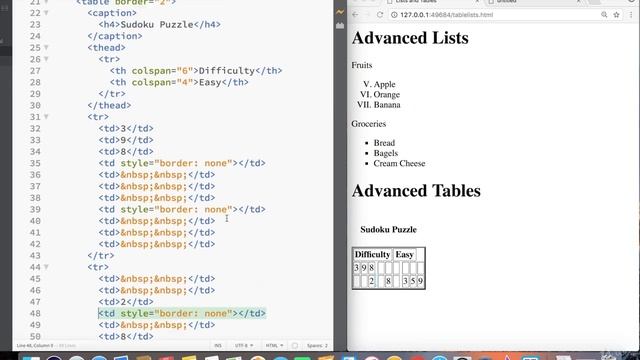Screen dimensions: 640x360
Task: Go back with the browser back arrow
Action: (x=355, y=15)
